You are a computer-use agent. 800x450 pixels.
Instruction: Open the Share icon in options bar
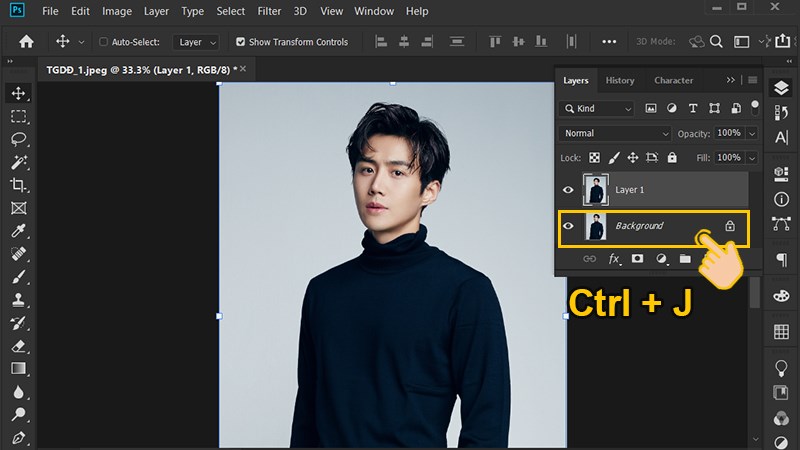[783, 41]
